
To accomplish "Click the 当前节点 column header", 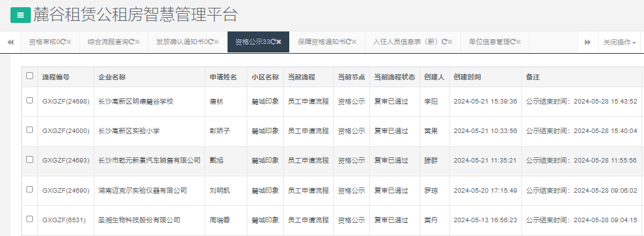I will 352,77.
